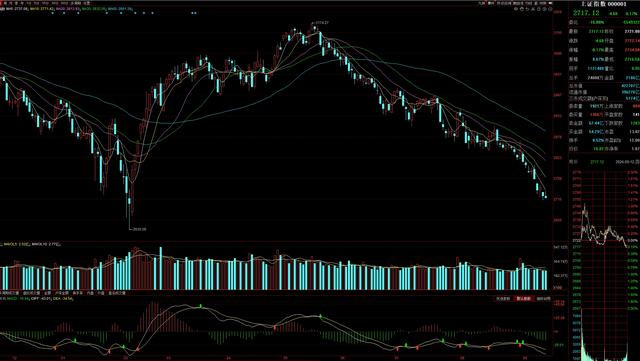Switch to the 换手率 indicator tab under volume
640x361 pixels.
78,293
